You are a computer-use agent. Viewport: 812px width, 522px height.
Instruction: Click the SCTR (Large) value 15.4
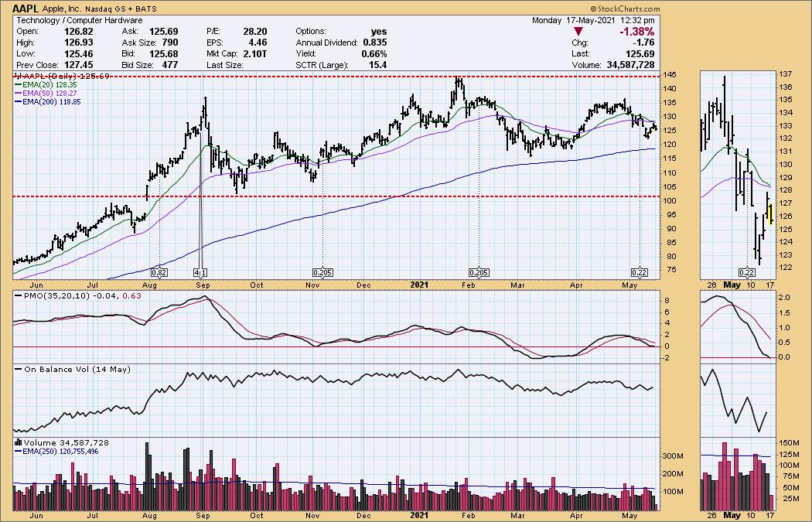(x=378, y=65)
